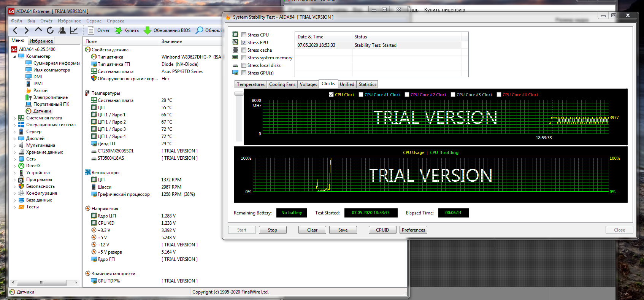
Task: Expand the Сервер tree node
Action: point(15,132)
